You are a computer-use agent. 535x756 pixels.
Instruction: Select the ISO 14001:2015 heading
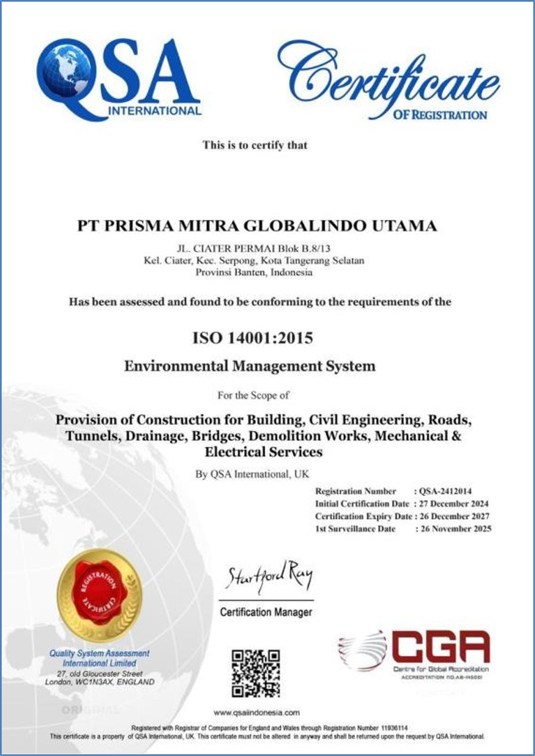pos(253,338)
